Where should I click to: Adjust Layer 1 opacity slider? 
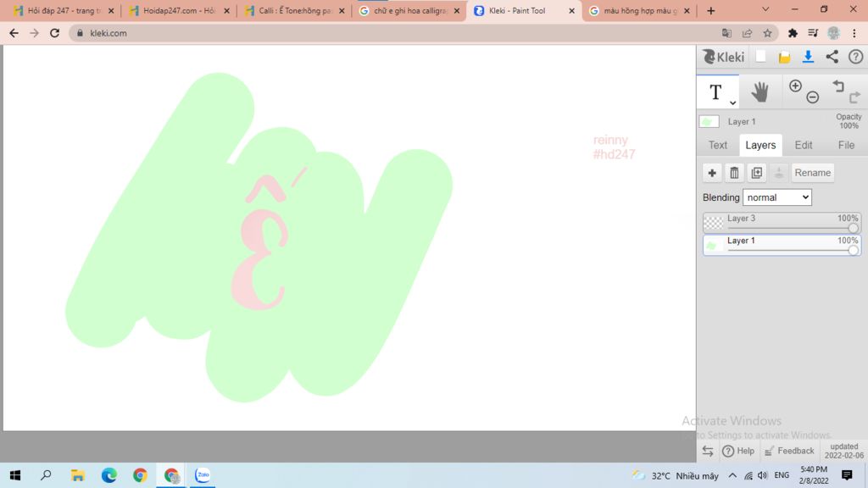(x=853, y=251)
